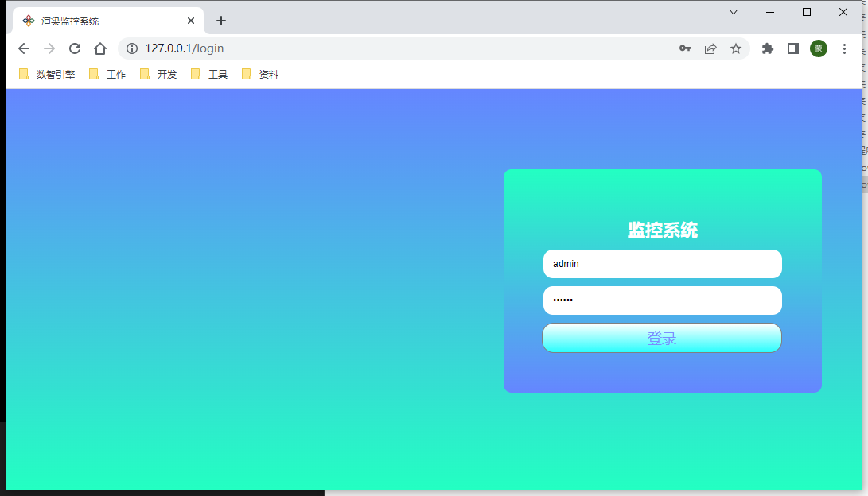Open saved passwords key icon
This screenshot has height=496, width=868.
pos(685,48)
